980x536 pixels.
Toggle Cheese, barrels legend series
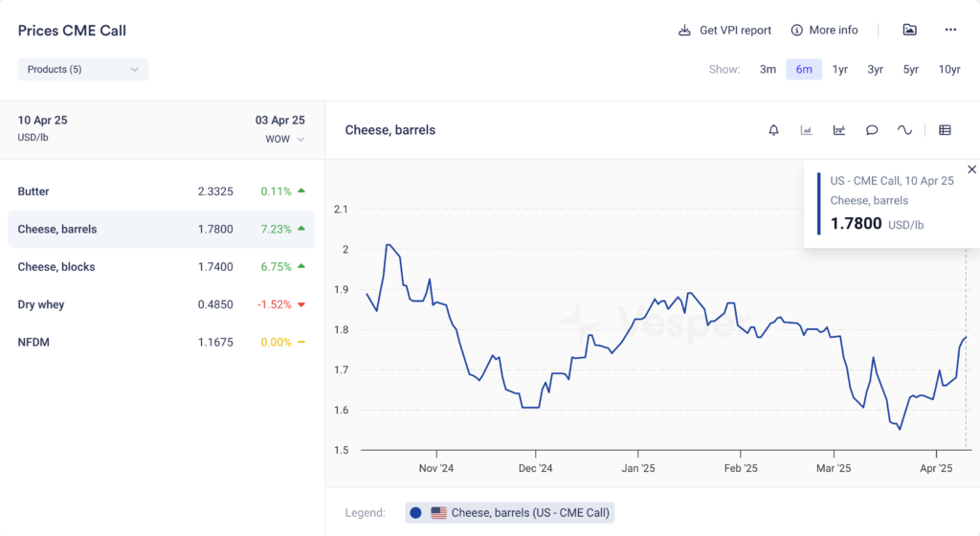pos(529,513)
